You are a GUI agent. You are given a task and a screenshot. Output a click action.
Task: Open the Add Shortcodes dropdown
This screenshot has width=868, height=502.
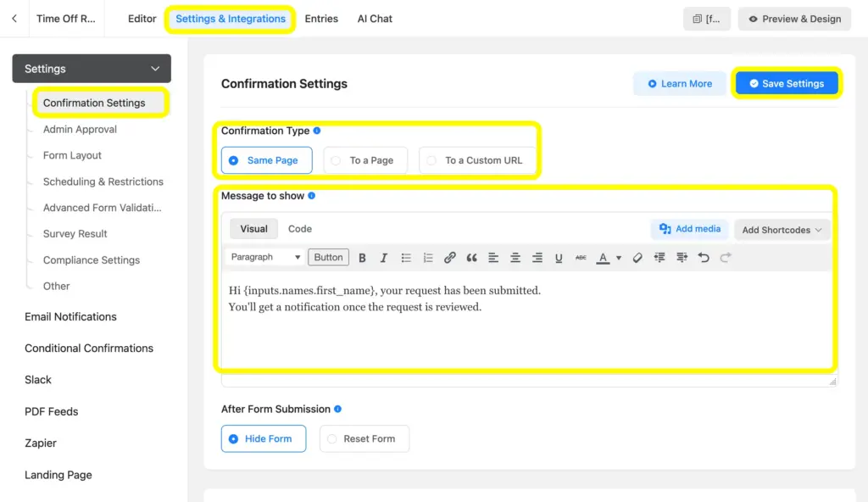pyautogui.click(x=782, y=230)
